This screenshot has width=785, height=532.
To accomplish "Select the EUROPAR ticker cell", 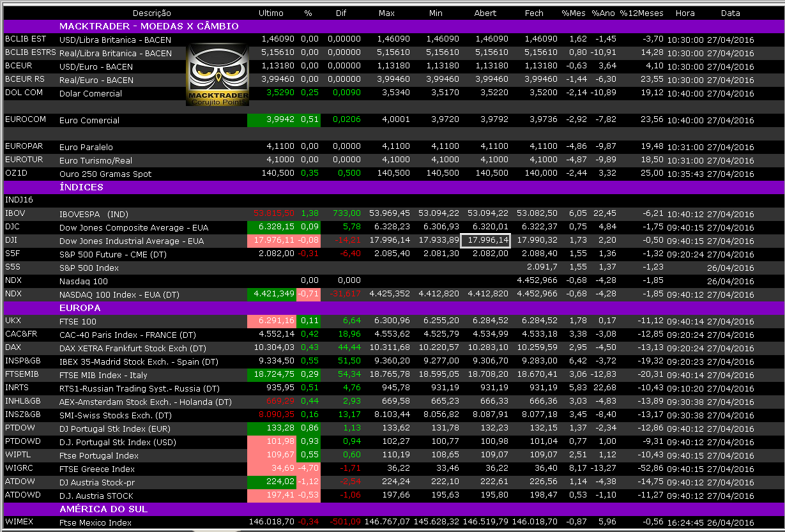I will [x=24, y=146].
